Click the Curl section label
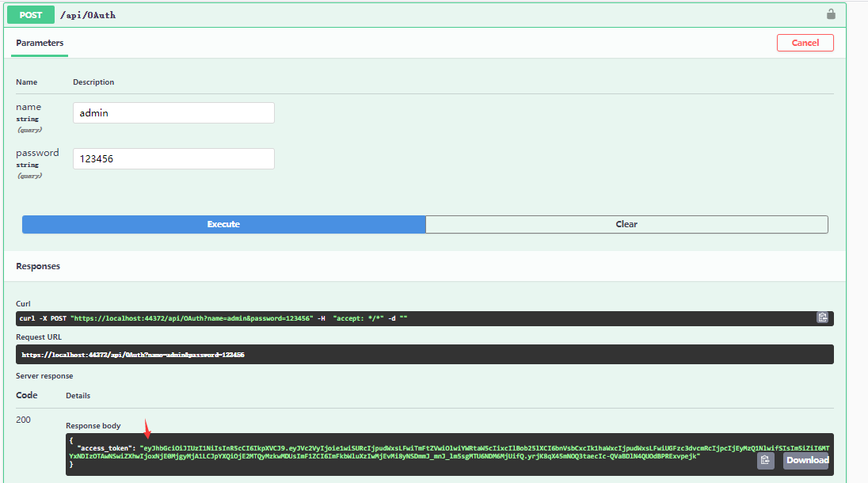Screen dimensions: 868x483 pyautogui.click(x=23, y=304)
